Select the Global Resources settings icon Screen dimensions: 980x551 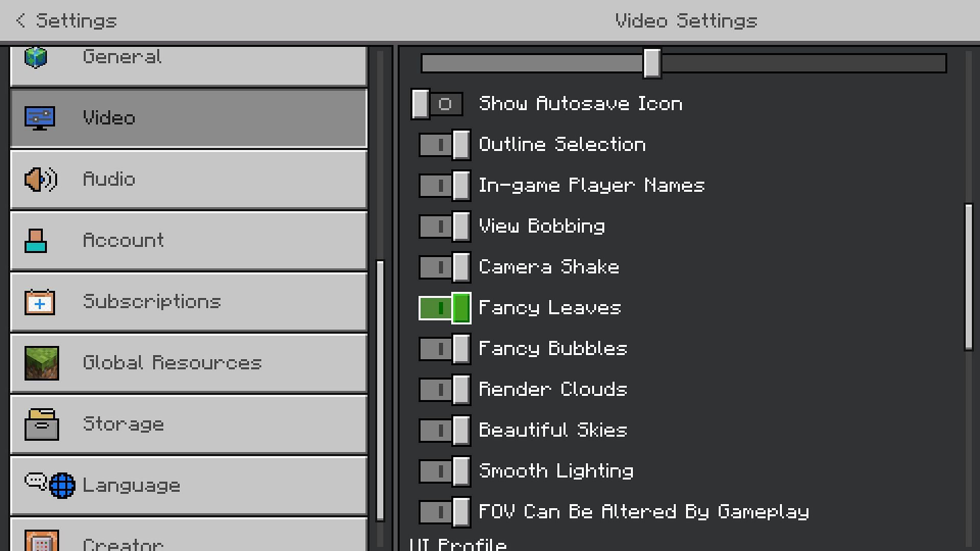pos(42,361)
